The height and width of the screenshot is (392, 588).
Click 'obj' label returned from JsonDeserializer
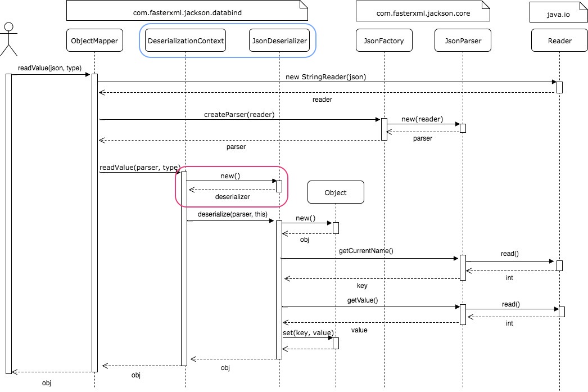(x=225, y=368)
